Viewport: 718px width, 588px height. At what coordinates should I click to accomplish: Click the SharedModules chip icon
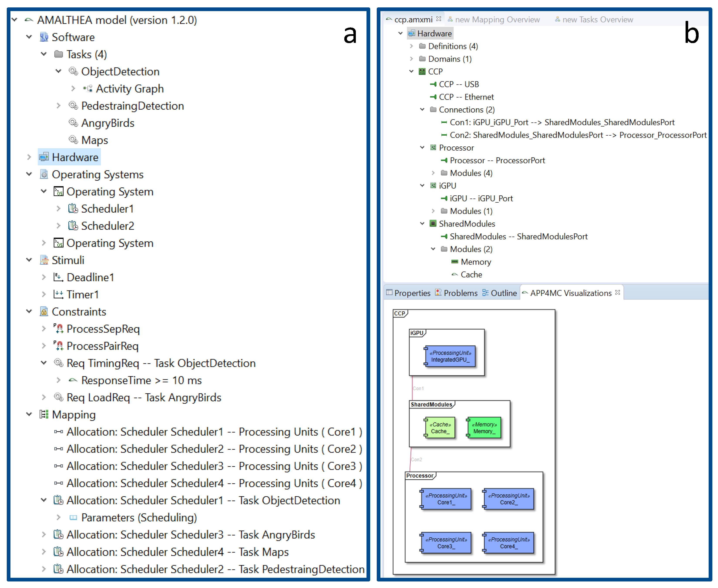coord(433,223)
